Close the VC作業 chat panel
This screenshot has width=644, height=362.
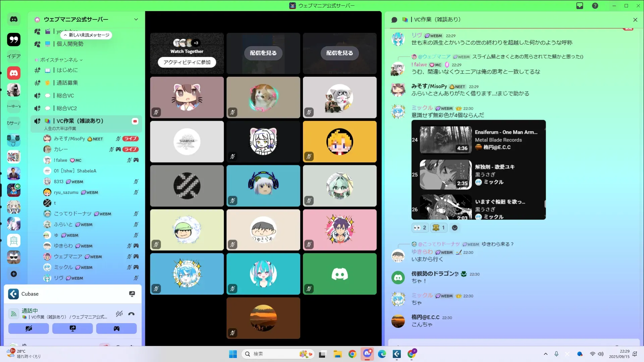tap(635, 20)
